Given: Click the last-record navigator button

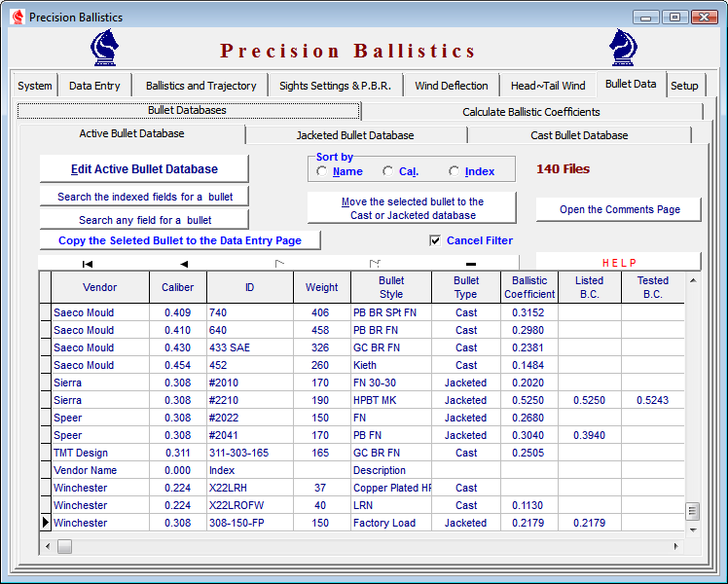Looking at the screenshot, I should tap(375, 263).
